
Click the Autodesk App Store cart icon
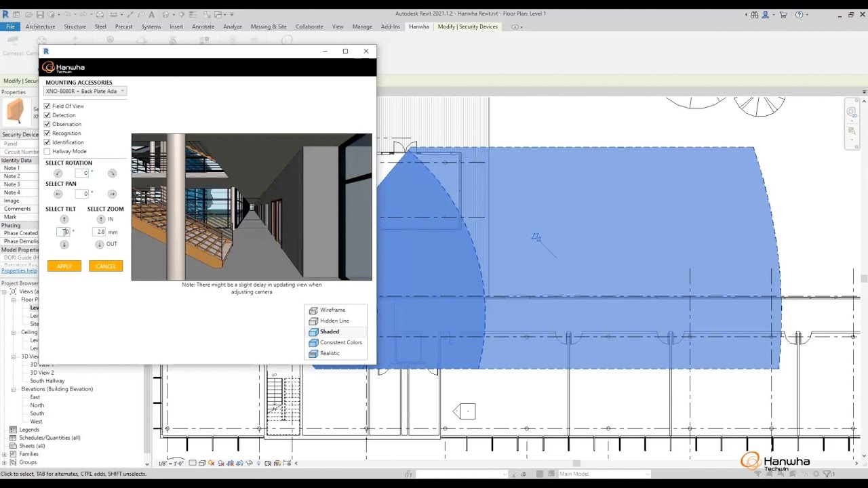(783, 14)
